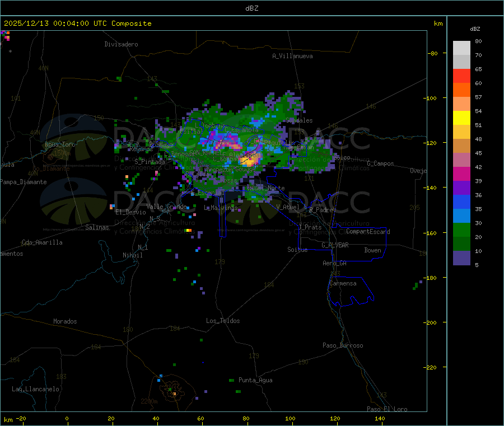Click the R_Padre map label
Screen dimensions: 504x426
pyautogui.click(x=321, y=210)
